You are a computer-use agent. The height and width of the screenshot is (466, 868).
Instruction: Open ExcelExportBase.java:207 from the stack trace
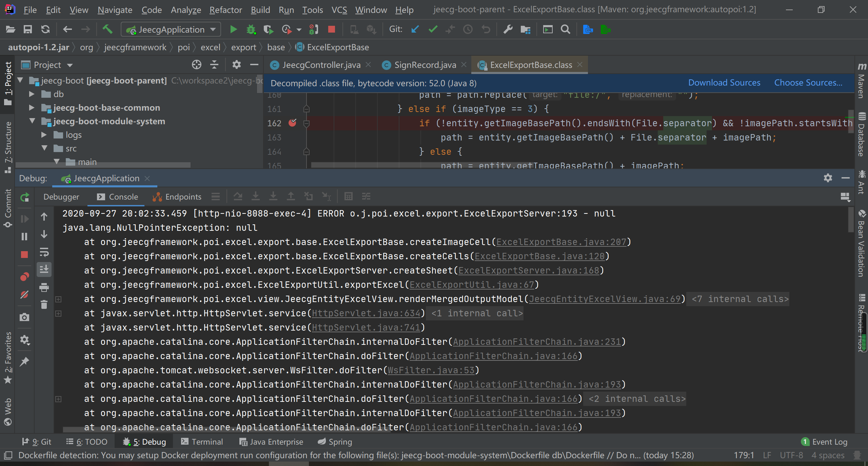pyautogui.click(x=560, y=242)
